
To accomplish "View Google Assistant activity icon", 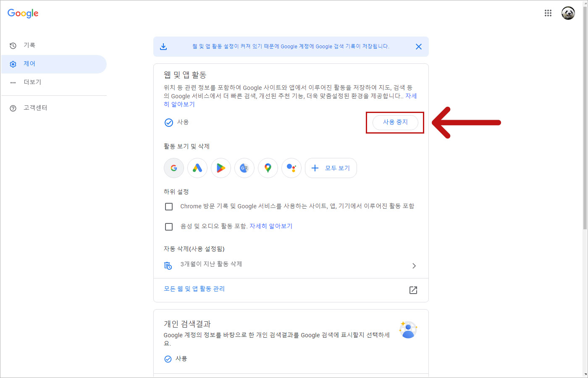I will [291, 168].
